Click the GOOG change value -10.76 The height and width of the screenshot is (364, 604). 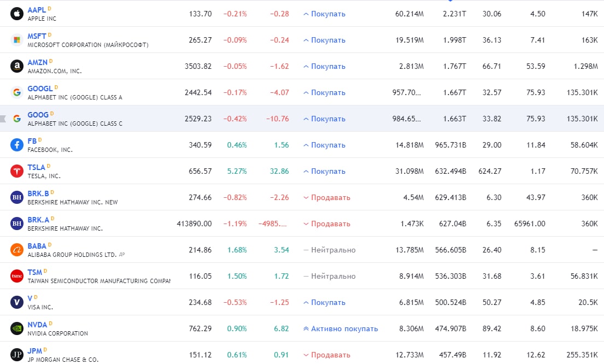(277, 119)
